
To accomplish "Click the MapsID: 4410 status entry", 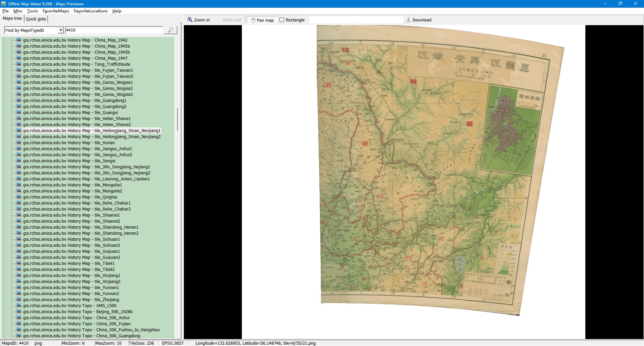I will pyautogui.click(x=15, y=343).
